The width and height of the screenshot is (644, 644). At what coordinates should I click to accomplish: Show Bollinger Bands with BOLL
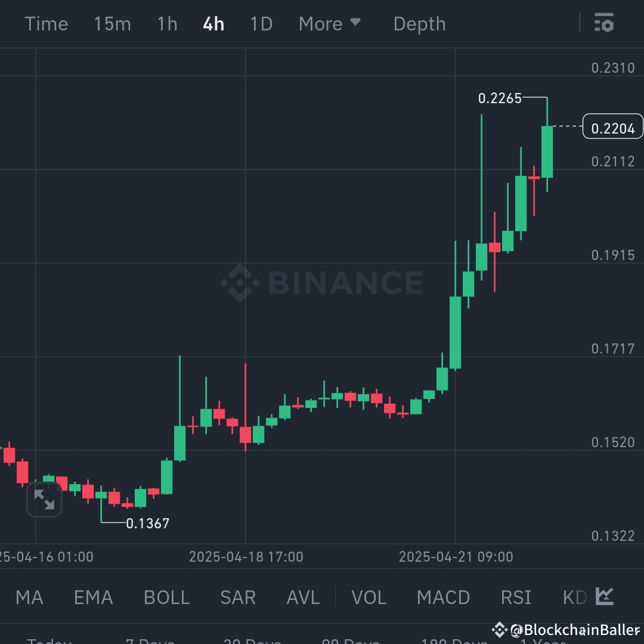(166, 597)
